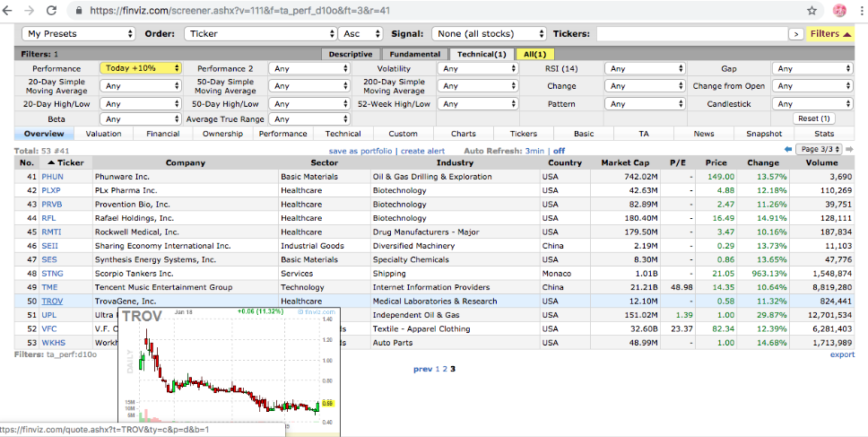The width and height of the screenshot is (868, 437).
Task: Open the RSI (14) dropdown
Action: point(646,69)
